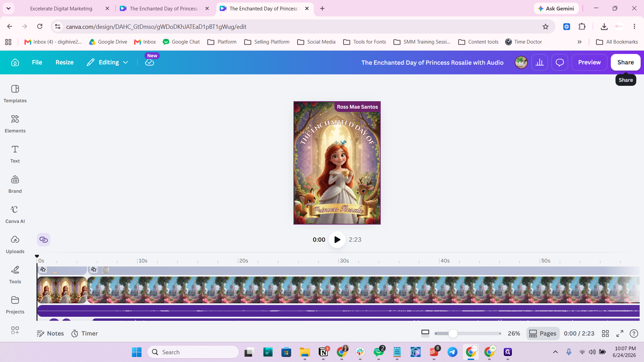Select the first princess clip thumbnail
Viewport: 644px width, 362px height.
pos(62,290)
